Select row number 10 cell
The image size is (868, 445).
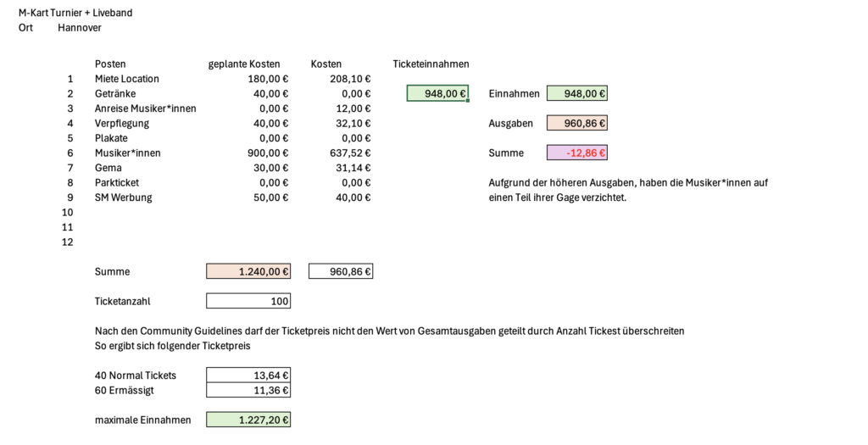[x=68, y=213]
